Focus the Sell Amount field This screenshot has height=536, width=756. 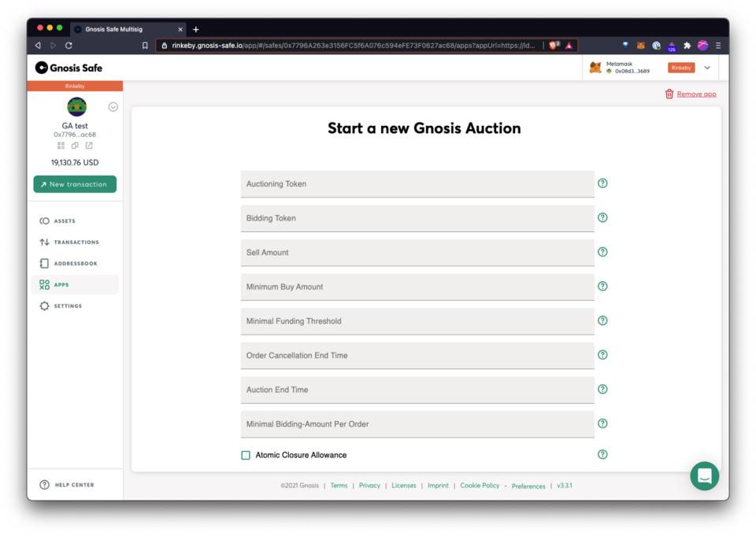click(x=417, y=252)
